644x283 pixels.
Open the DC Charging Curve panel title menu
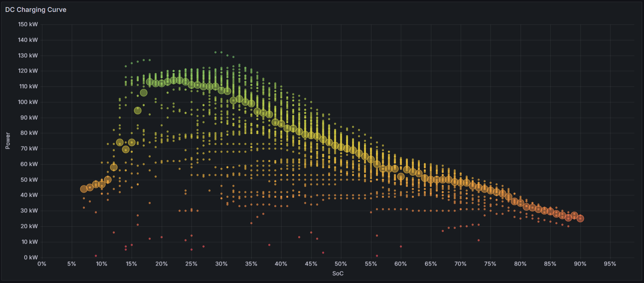coord(36,10)
